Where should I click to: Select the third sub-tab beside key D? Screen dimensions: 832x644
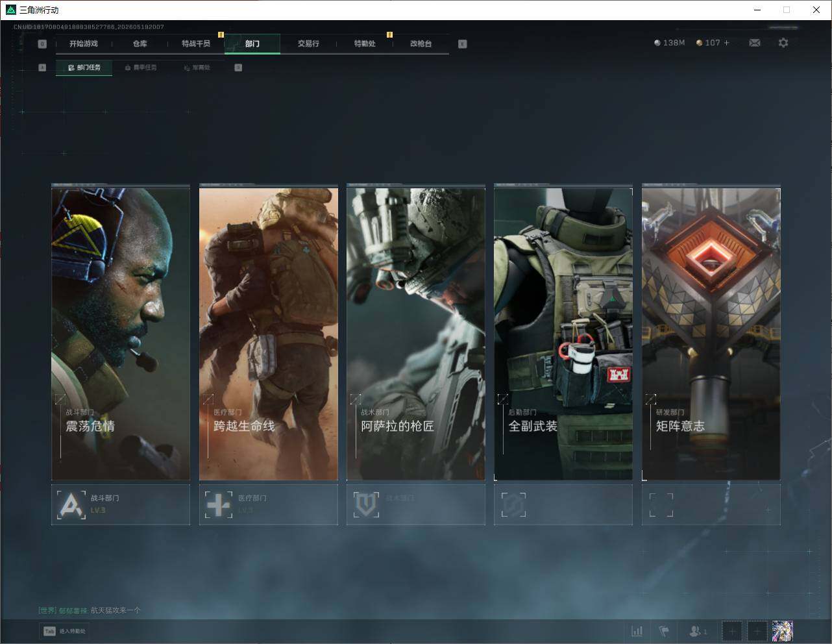(x=197, y=68)
